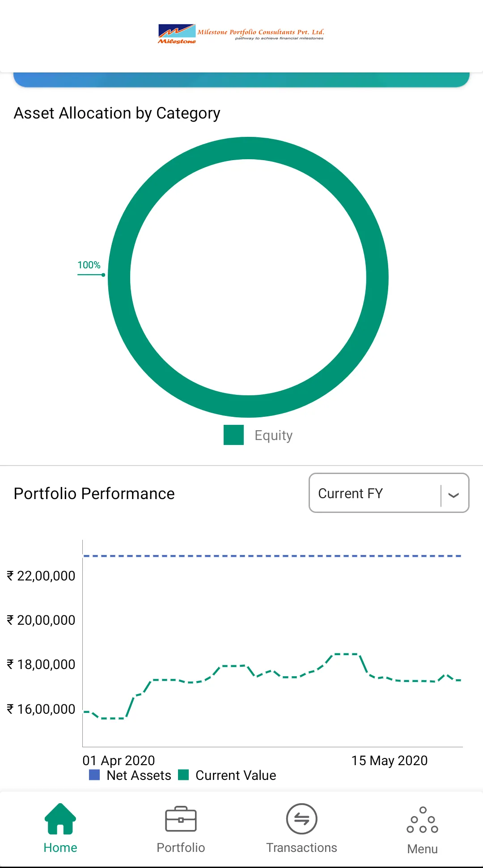
Task: Tap the blue gradient card edge
Action: (241, 80)
